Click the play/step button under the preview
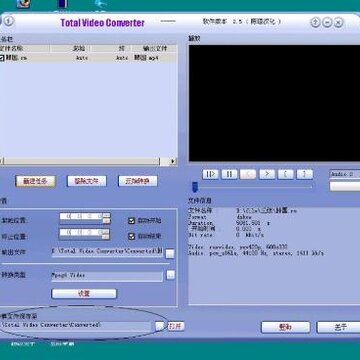 210,174
